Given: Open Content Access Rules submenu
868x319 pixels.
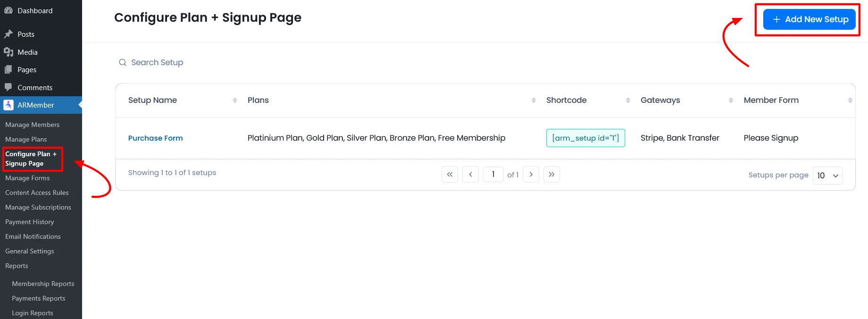Looking at the screenshot, I should [x=37, y=193].
